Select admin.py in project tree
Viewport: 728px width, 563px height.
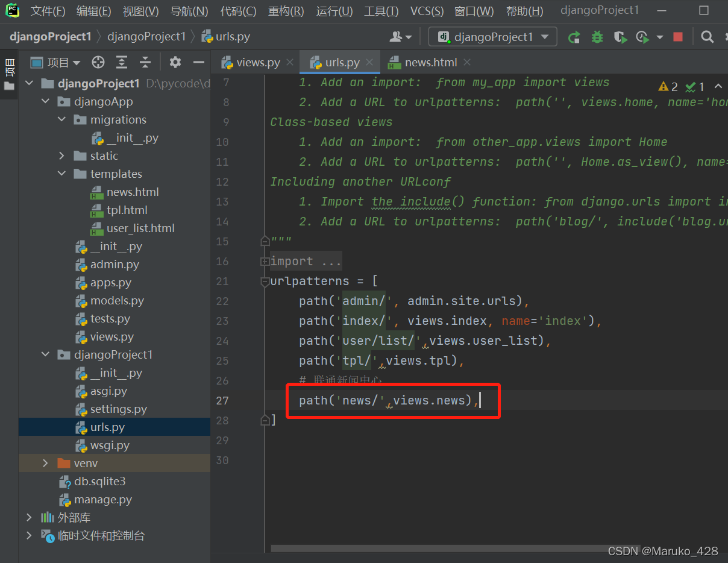click(115, 264)
